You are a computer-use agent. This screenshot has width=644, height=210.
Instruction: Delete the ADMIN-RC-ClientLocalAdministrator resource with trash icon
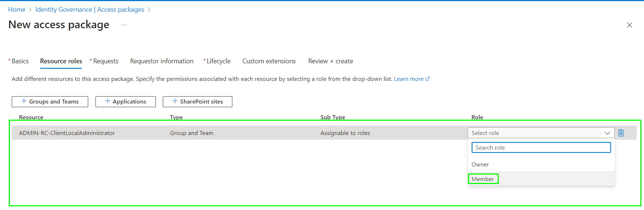click(621, 133)
